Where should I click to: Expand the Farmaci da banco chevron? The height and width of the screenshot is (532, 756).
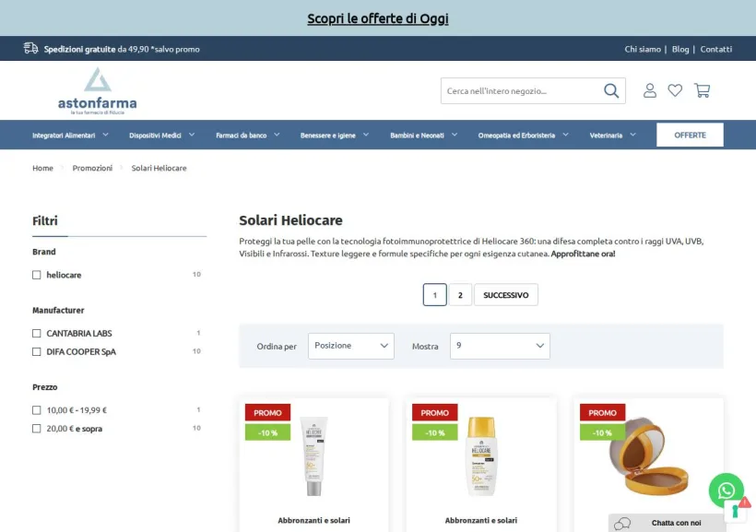pos(277,135)
